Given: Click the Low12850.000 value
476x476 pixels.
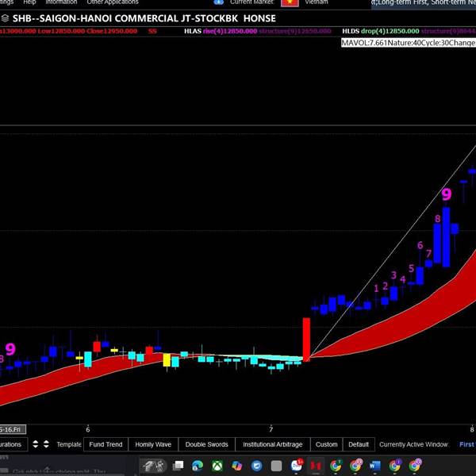Looking at the screenshot, I should pos(61,31).
